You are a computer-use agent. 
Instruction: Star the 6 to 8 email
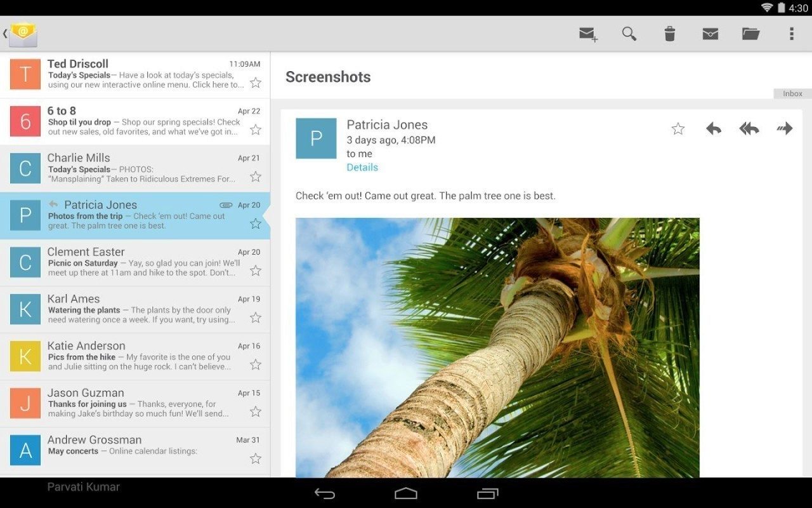[256, 130]
